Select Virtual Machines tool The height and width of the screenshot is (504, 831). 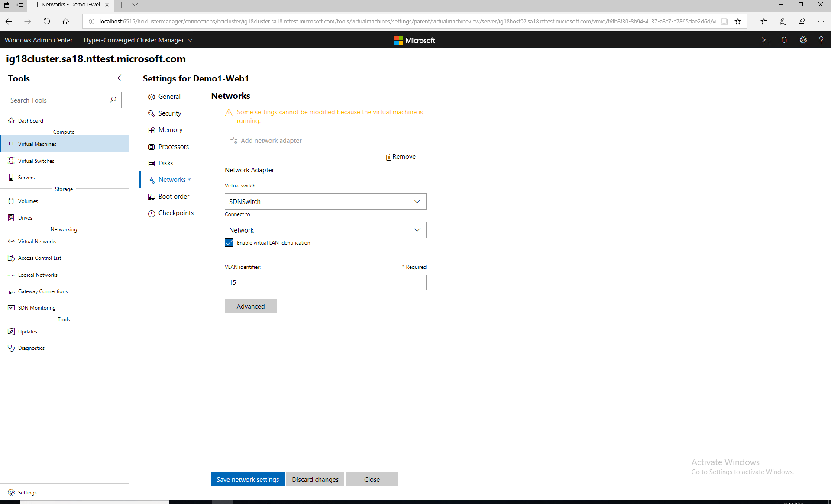click(x=64, y=144)
